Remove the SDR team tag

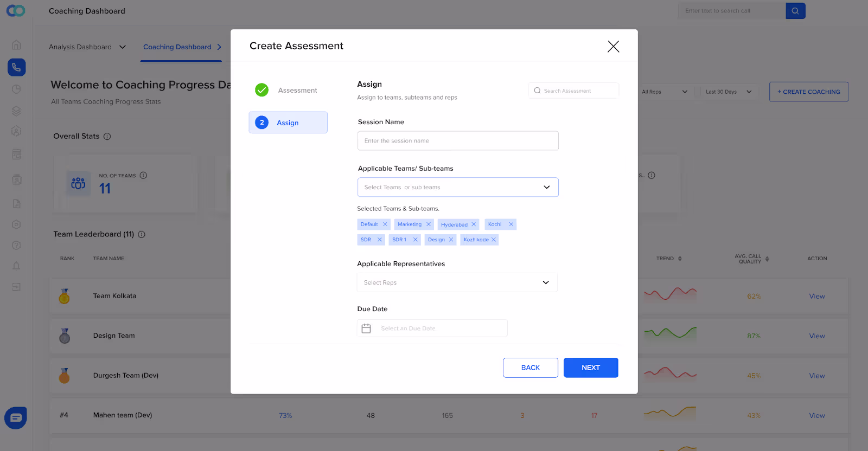380,240
